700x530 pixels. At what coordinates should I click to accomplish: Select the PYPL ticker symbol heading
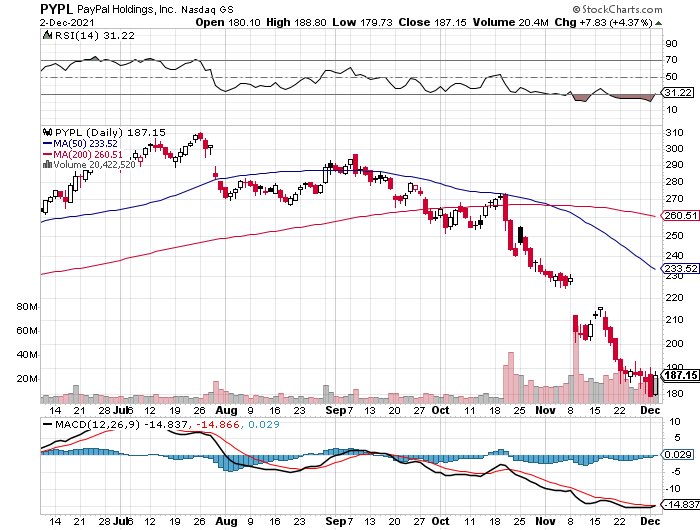click(55, 9)
